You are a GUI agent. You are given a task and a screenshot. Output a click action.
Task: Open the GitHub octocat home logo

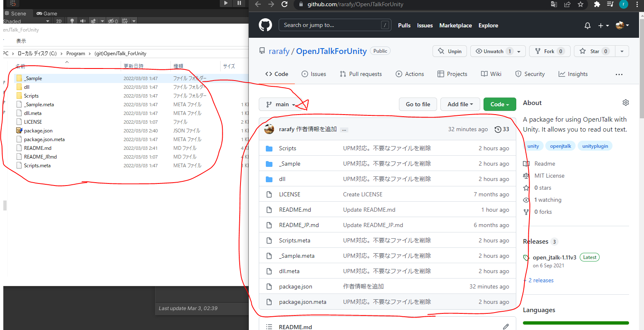click(265, 25)
